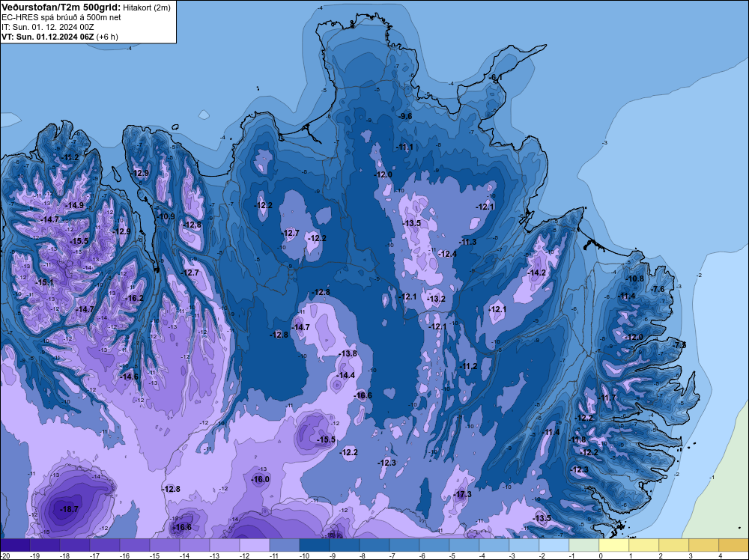Click the -13.8 temperature value

(x=348, y=354)
